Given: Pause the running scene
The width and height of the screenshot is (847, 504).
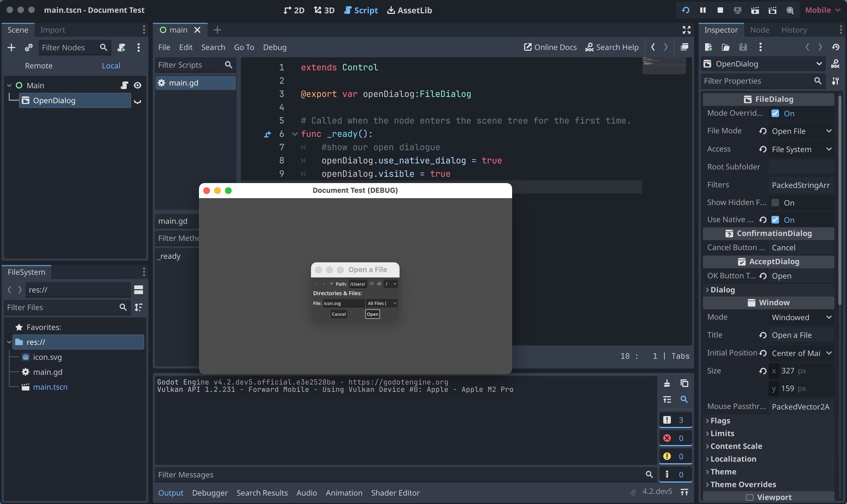Looking at the screenshot, I should coord(703,10).
